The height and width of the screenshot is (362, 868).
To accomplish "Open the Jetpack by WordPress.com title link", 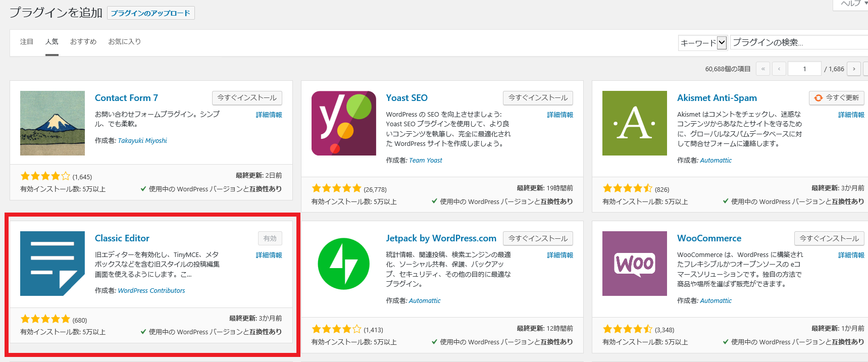I will point(441,238).
